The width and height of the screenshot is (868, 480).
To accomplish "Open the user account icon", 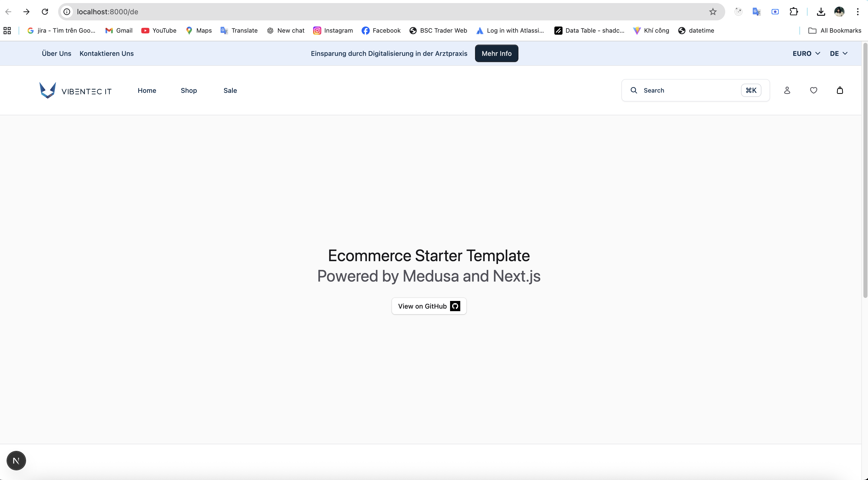I will pyautogui.click(x=787, y=90).
